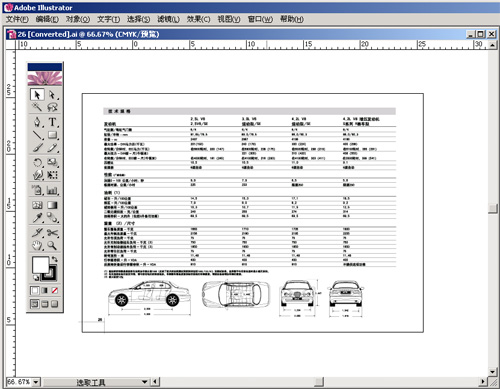The height and width of the screenshot is (389, 500).
Task: Select the Paintbrush tool
Action: tap(37, 147)
